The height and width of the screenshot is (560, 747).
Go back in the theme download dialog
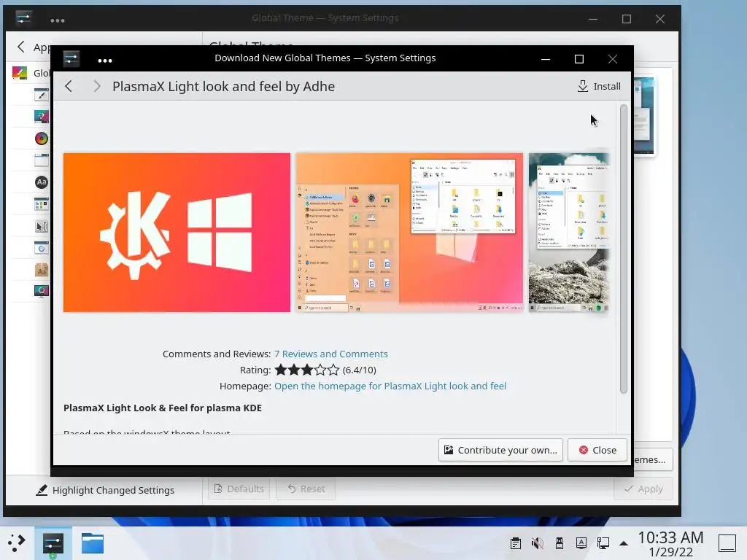69,86
